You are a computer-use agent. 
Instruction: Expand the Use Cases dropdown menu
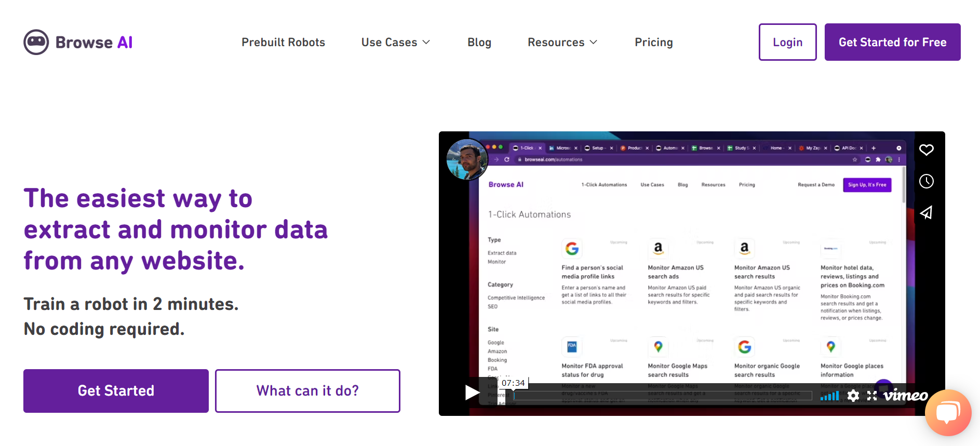pyautogui.click(x=396, y=42)
